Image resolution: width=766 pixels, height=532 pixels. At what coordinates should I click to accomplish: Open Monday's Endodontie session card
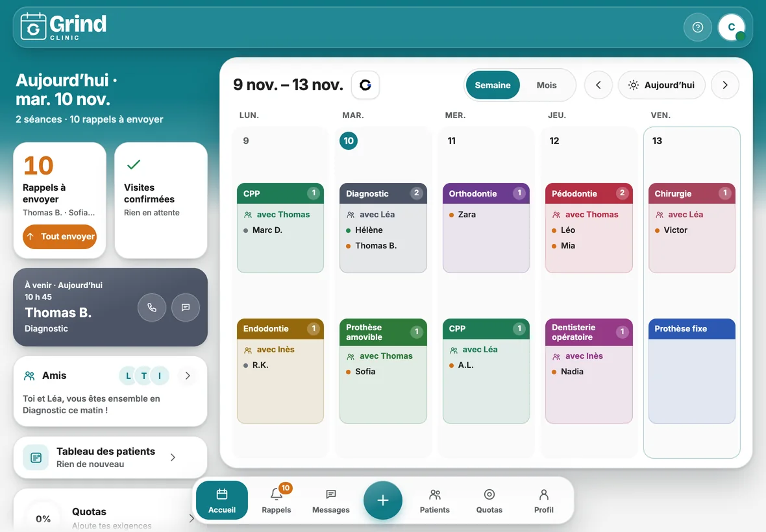(x=280, y=371)
